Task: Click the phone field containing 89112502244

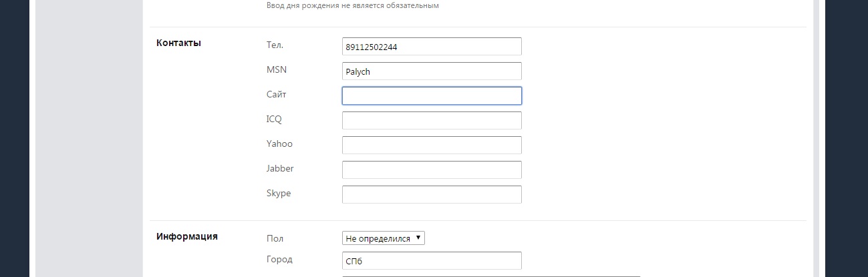Action: pyautogui.click(x=432, y=47)
